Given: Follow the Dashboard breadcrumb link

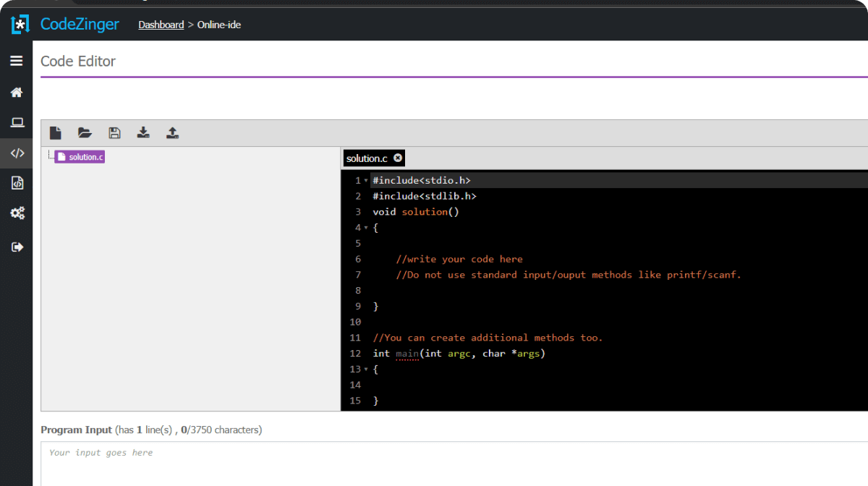Looking at the screenshot, I should pyautogui.click(x=161, y=25).
